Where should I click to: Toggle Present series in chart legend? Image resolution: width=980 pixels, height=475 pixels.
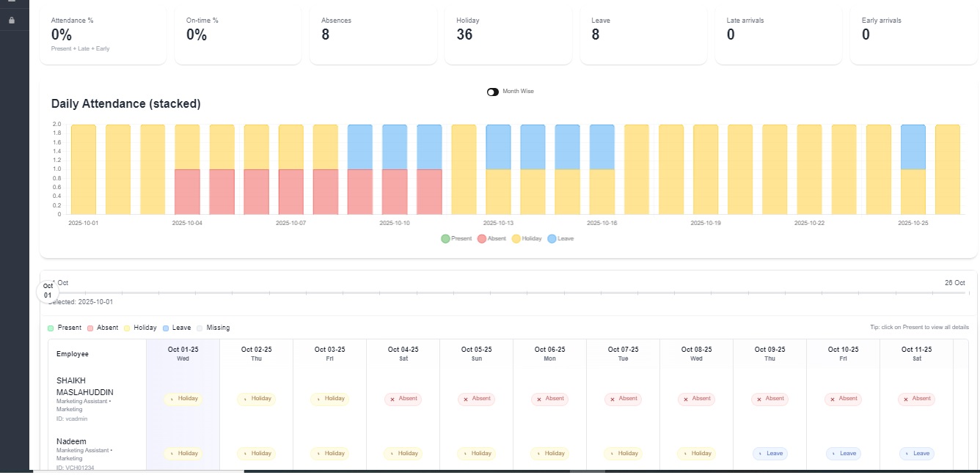(445, 239)
